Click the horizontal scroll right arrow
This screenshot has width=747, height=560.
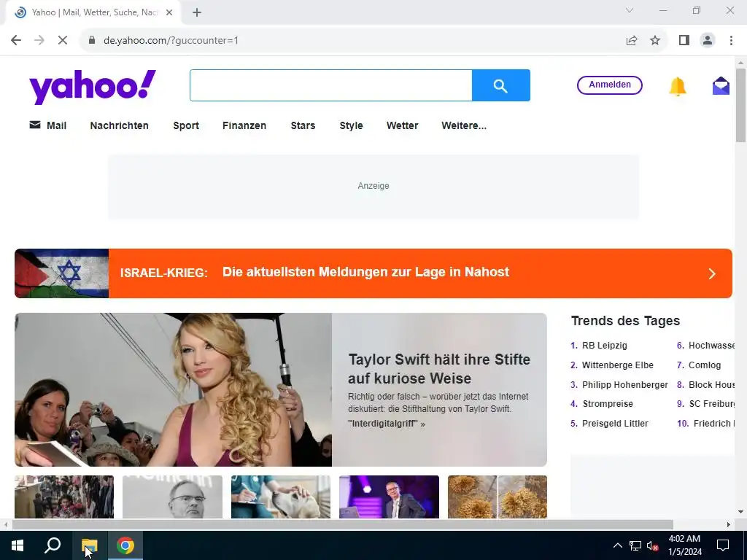tap(729, 525)
